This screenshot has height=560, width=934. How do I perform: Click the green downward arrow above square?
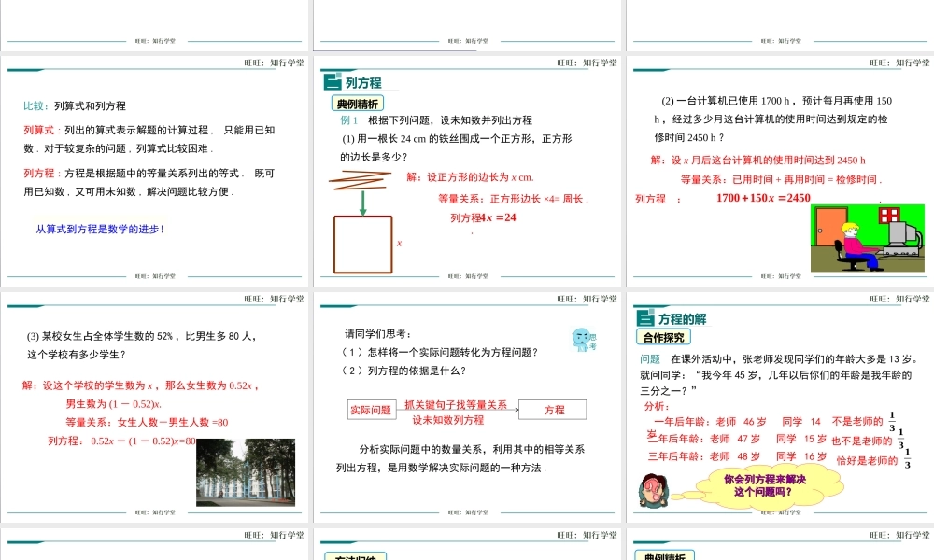pos(362,203)
